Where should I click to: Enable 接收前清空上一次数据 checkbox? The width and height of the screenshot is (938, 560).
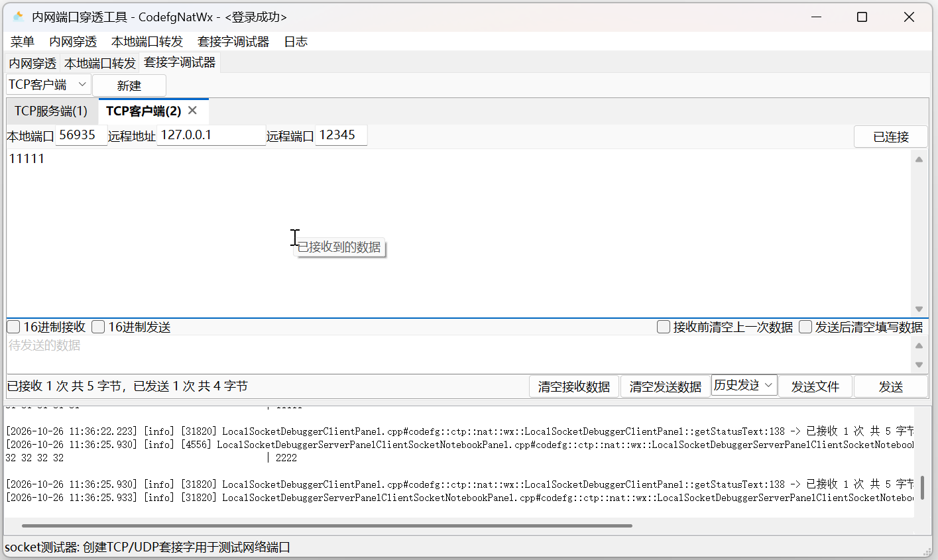(663, 327)
